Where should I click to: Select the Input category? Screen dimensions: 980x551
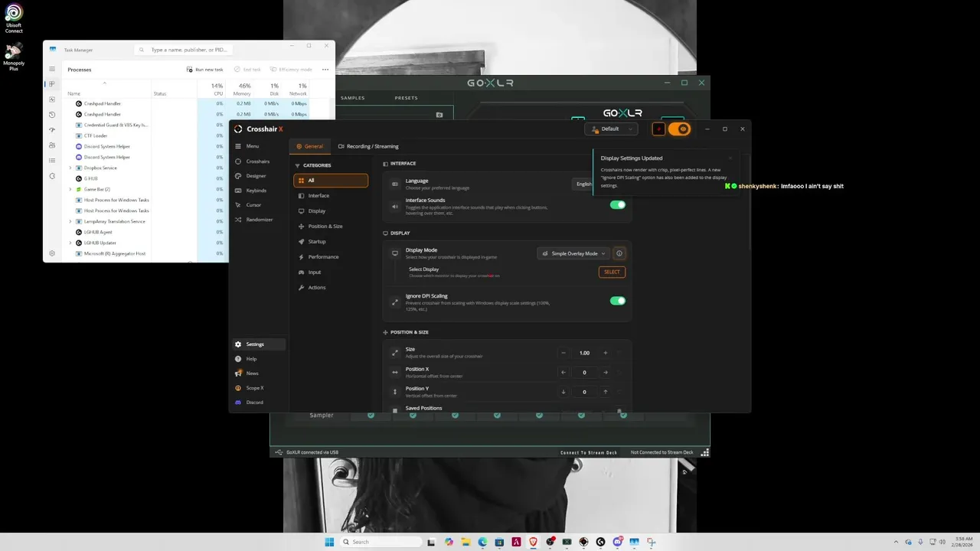(331, 272)
